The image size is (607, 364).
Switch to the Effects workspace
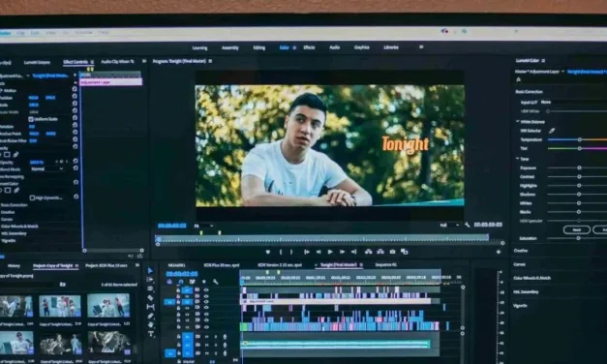pos(309,47)
